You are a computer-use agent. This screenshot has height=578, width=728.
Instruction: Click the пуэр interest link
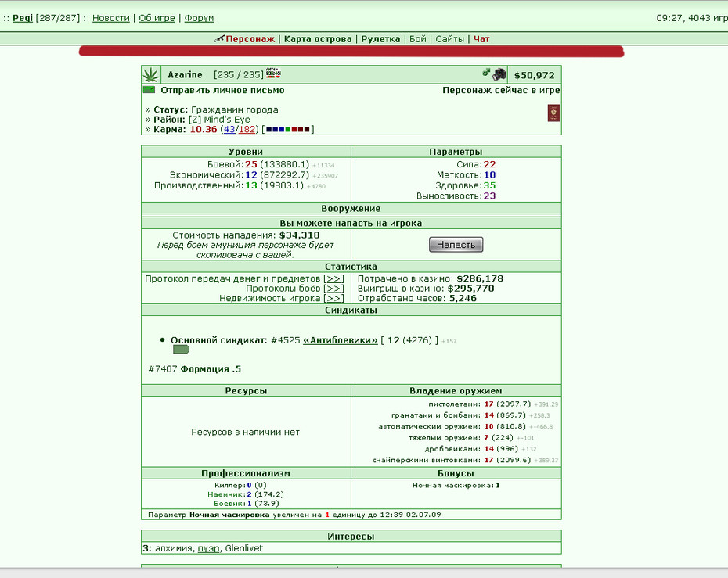208,548
